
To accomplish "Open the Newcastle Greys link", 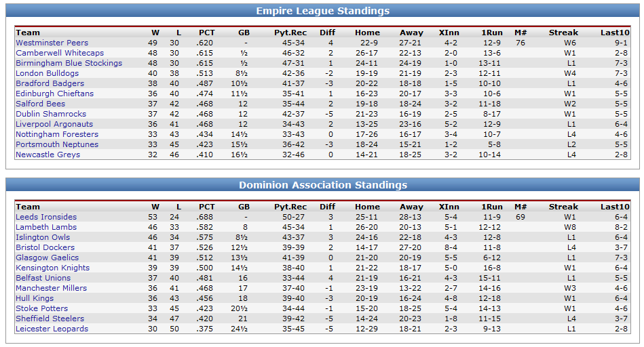I will pyautogui.click(x=48, y=155).
